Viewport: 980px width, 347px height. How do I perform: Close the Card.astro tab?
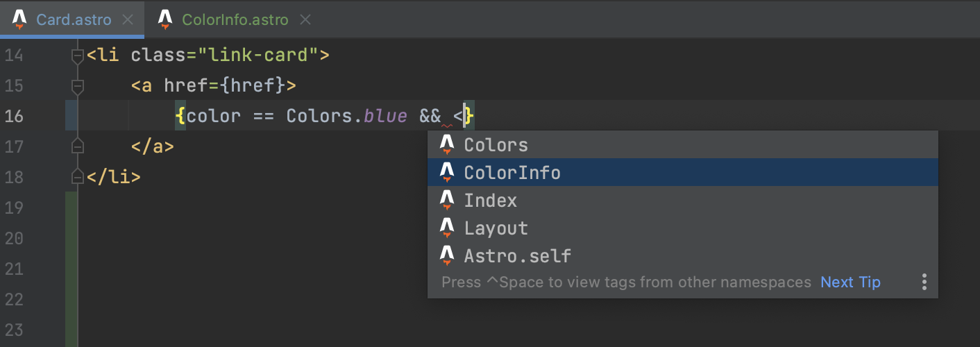tap(128, 19)
